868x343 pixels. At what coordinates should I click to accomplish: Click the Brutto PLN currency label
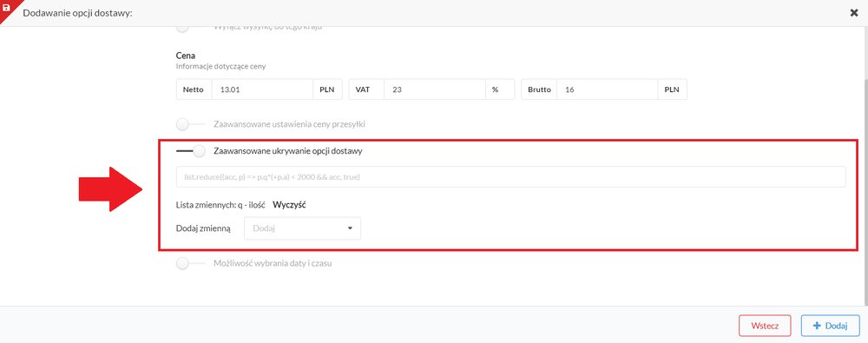[673, 89]
